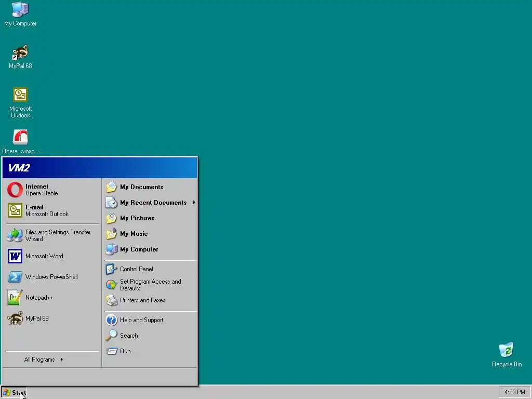The image size is (532, 399).
Task: Open Help and Support
Action: tap(150, 320)
